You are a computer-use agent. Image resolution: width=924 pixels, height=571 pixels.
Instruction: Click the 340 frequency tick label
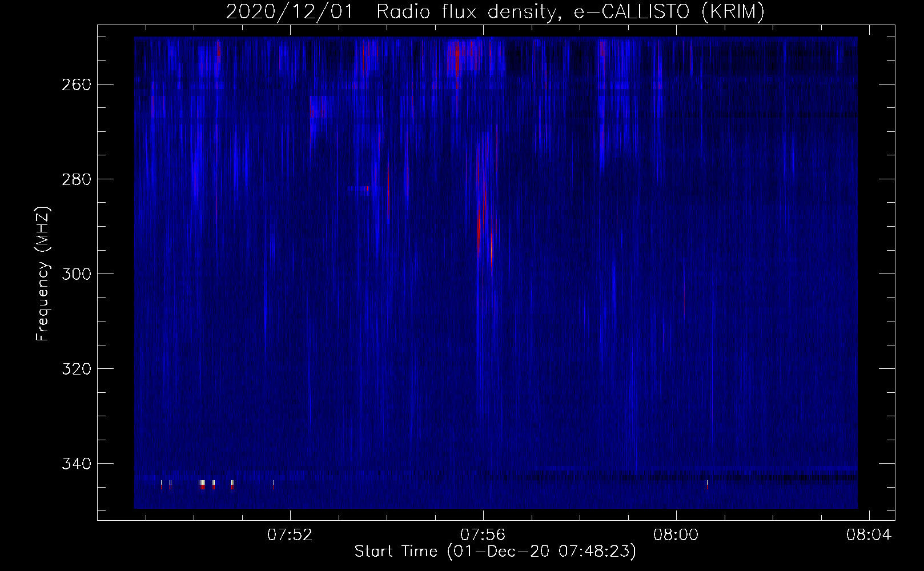pyautogui.click(x=76, y=464)
